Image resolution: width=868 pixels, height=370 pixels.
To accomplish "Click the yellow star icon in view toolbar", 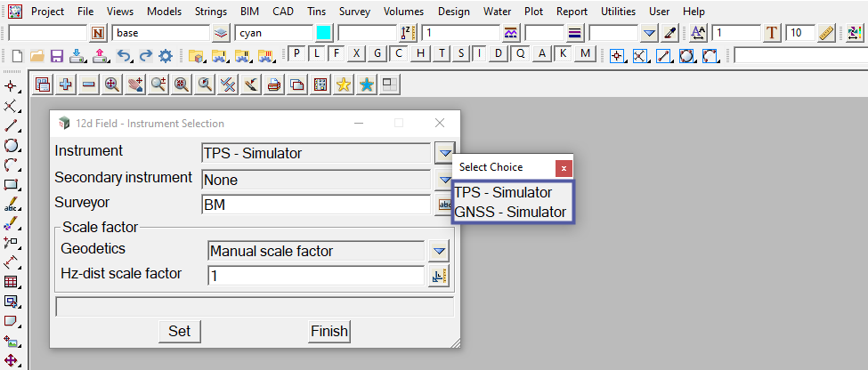I will (x=344, y=84).
